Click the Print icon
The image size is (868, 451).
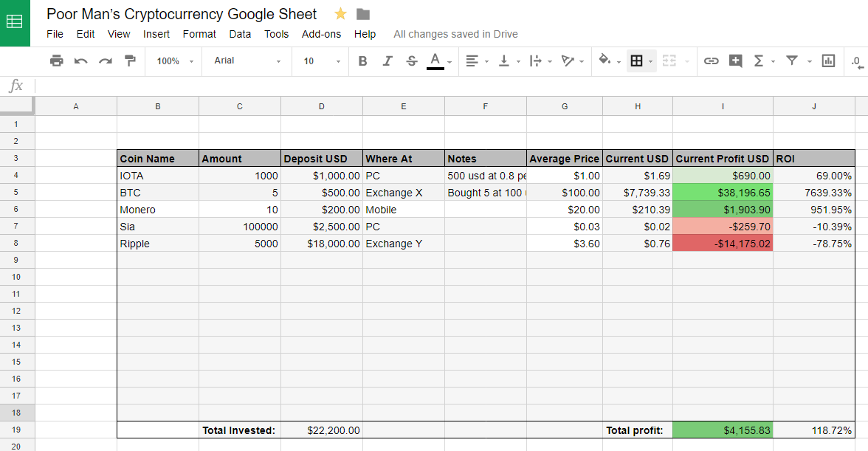tap(56, 61)
